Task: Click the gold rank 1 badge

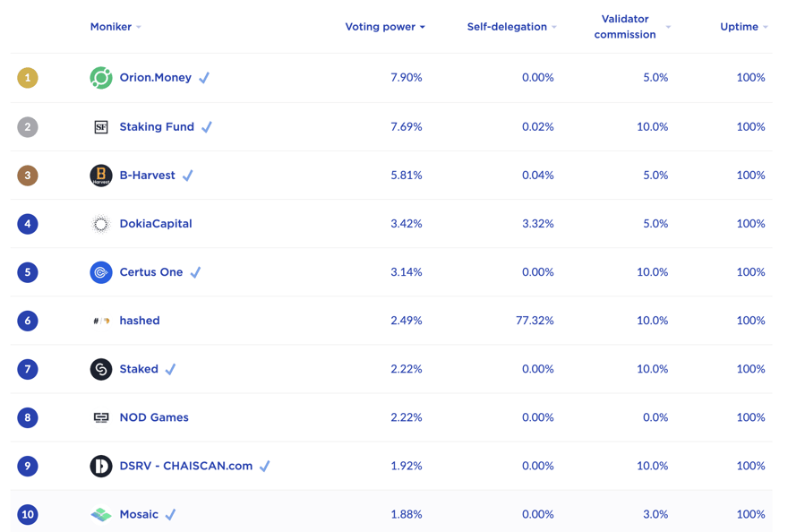Action: click(28, 78)
